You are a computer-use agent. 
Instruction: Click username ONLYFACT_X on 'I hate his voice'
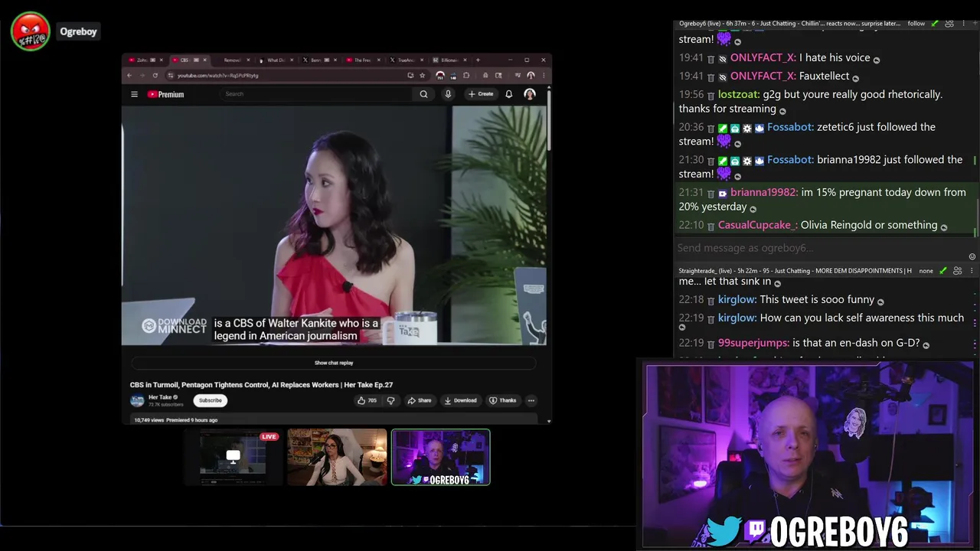point(763,57)
